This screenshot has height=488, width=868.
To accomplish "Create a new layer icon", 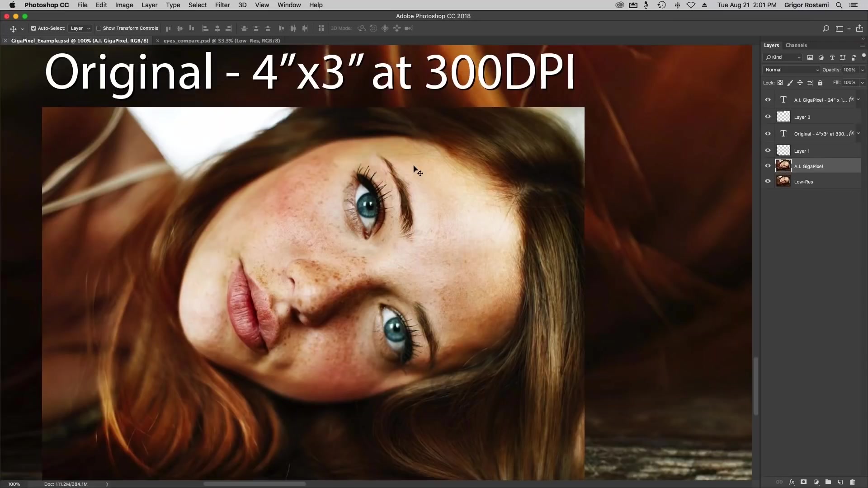I will point(840,482).
